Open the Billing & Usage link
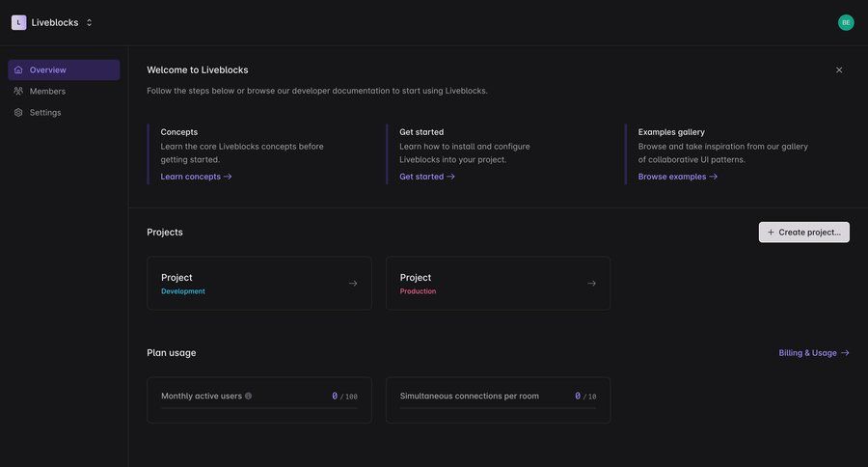 (x=814, y=353)
